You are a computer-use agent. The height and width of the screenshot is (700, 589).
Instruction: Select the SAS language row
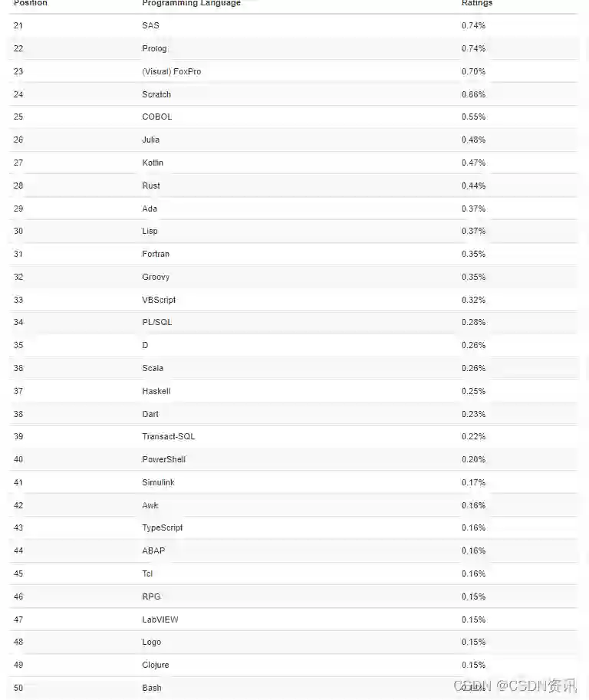pos(150,25)
